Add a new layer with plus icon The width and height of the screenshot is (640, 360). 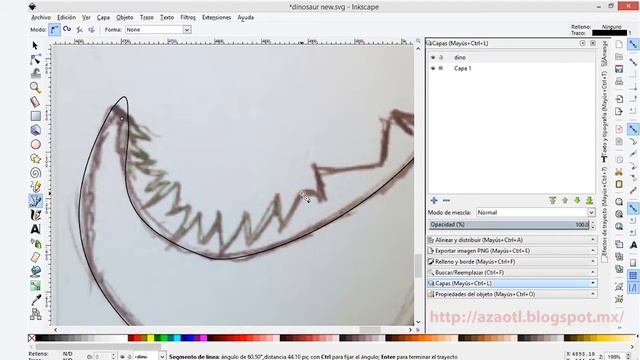(434, 200)
